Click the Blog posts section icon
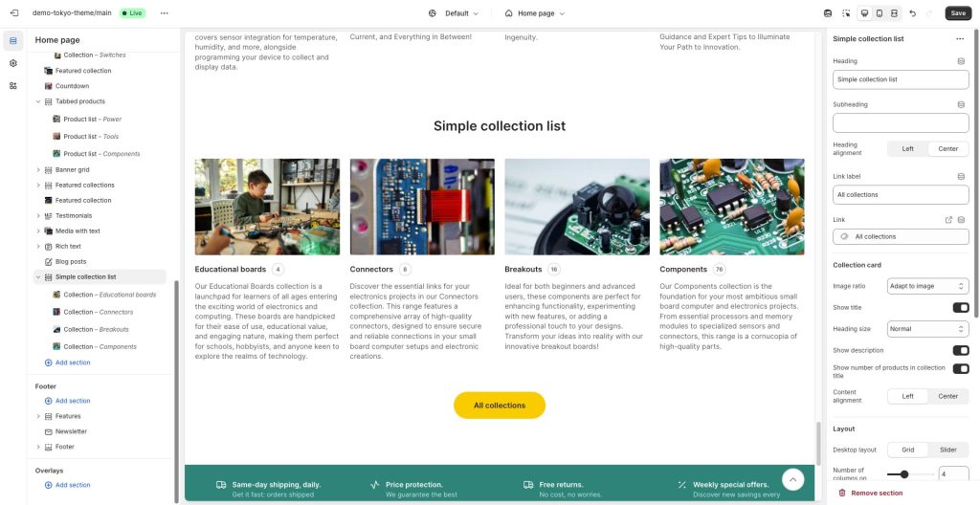This screenshot has height=505, width=980. (x=48, y=262)
